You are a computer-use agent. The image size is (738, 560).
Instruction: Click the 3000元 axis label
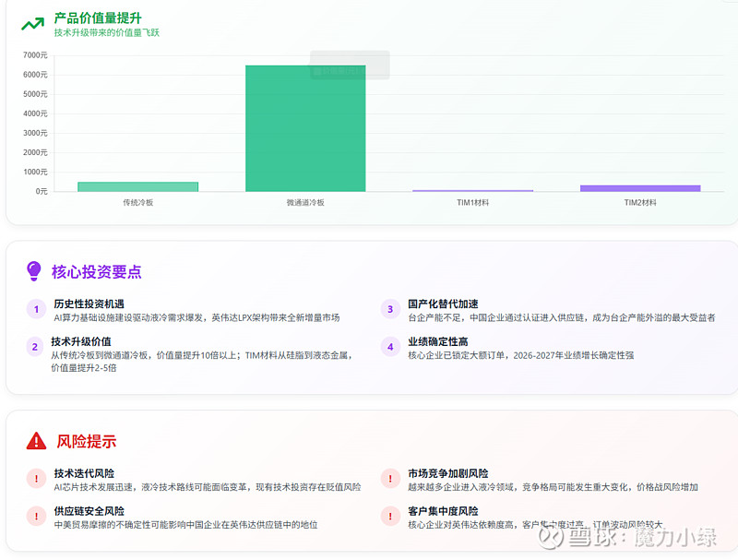[x=35, y=133]
